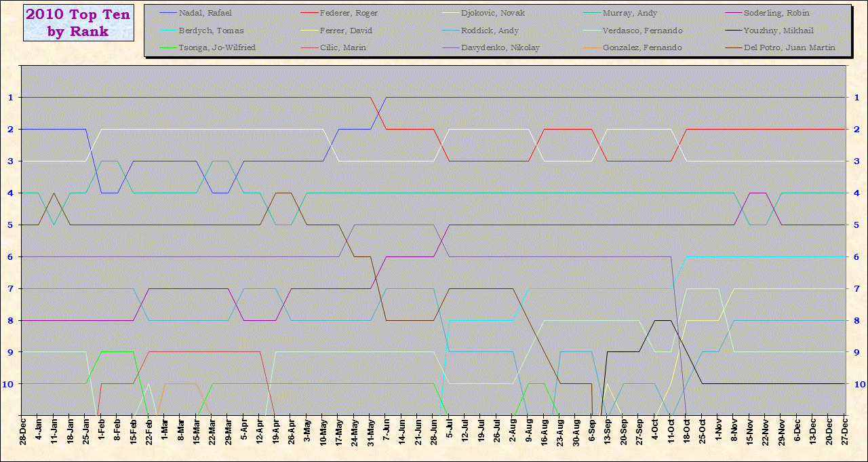Image resolution: width=868 pixels, height=462 pixels.
Task: Select Murray, Andy in the legend
Action: 630,14
